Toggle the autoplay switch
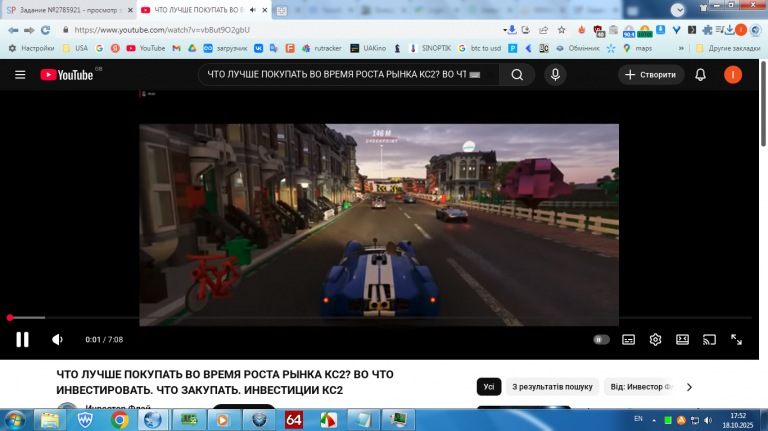This screenshot has height=431, width=768. (x=601, y=339)
